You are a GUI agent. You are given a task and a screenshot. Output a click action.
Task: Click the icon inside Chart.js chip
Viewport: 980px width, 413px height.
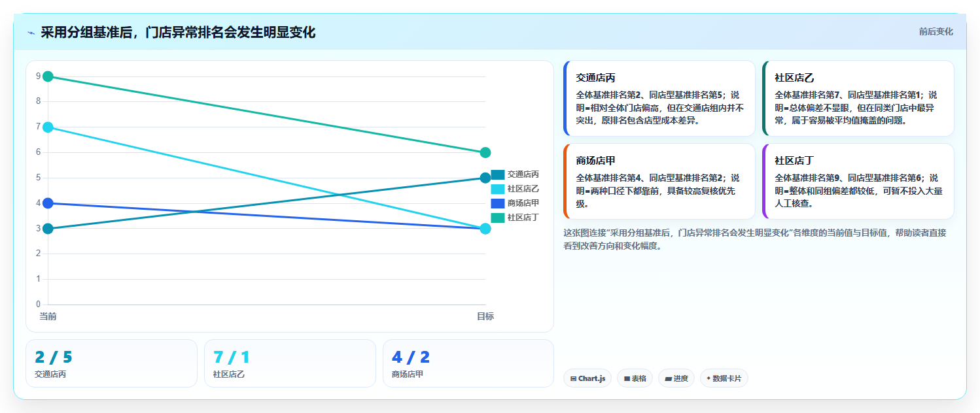pyautogui.click(x=574, y=378)
